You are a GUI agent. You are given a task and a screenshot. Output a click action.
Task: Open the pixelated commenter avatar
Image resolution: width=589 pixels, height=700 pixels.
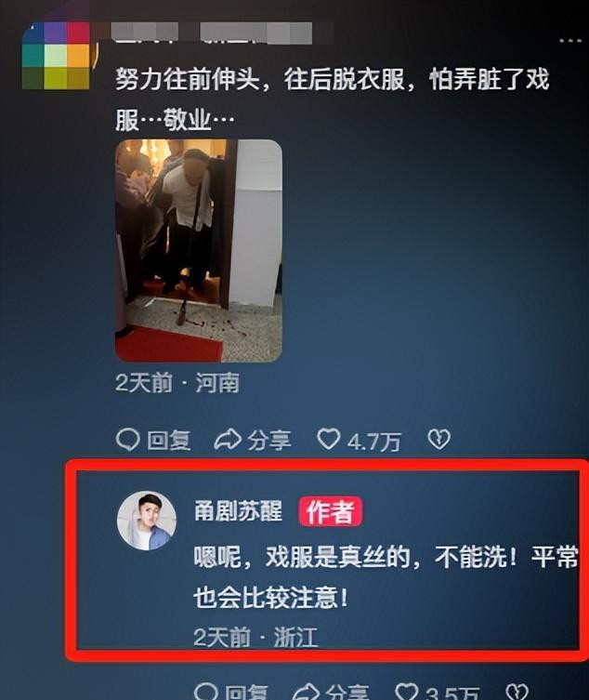pyautogui.click(x=57, y=56)
